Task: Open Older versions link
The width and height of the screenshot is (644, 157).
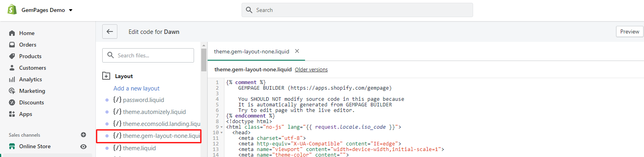Action: (x=311, y=69)
